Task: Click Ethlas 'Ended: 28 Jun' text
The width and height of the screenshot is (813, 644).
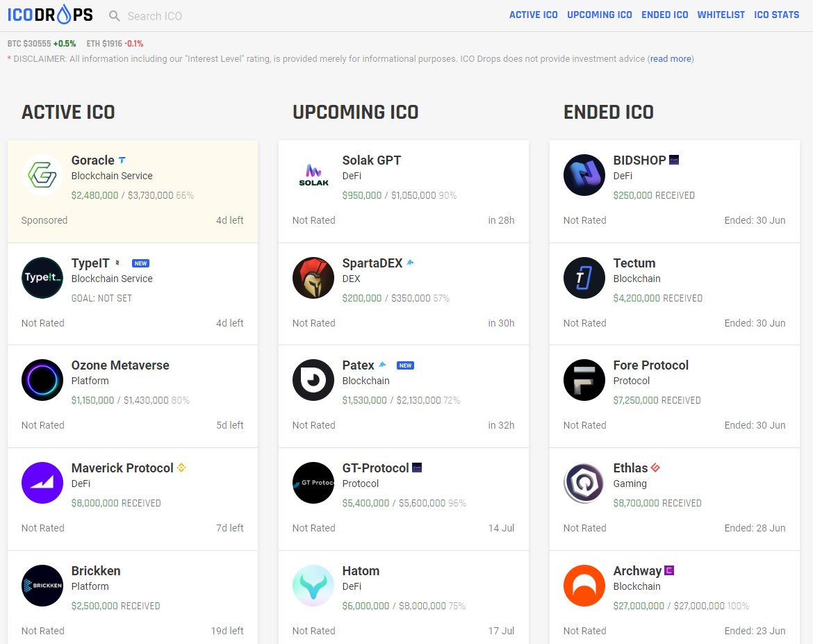Action: pyautogui.click(x=755, y=528)
